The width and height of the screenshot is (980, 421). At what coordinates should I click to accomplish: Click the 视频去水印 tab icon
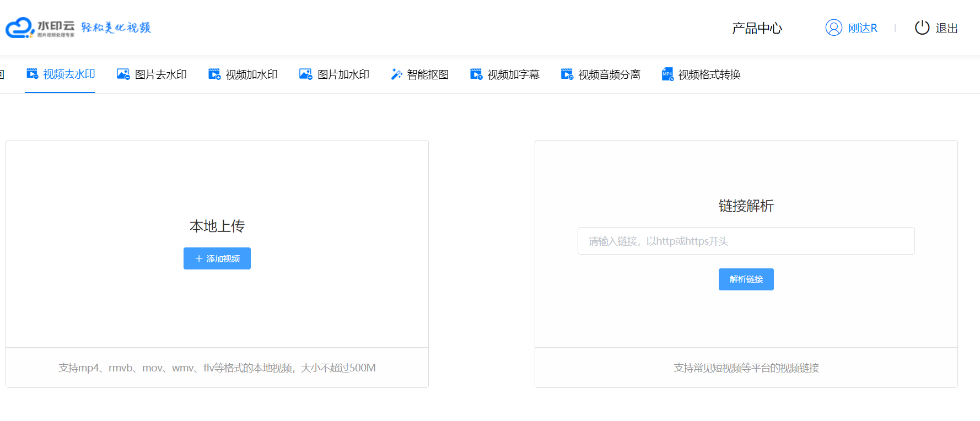tap(33, 74)
